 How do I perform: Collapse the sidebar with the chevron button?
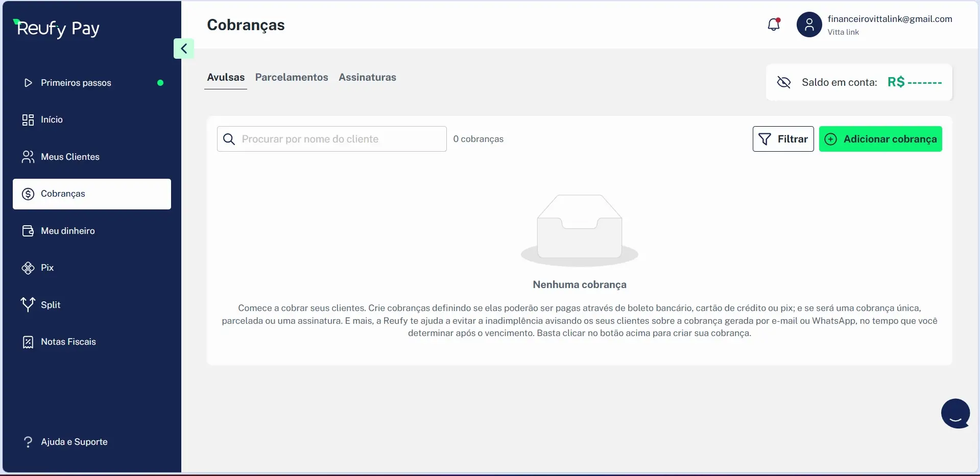click(x=184, y=49)
